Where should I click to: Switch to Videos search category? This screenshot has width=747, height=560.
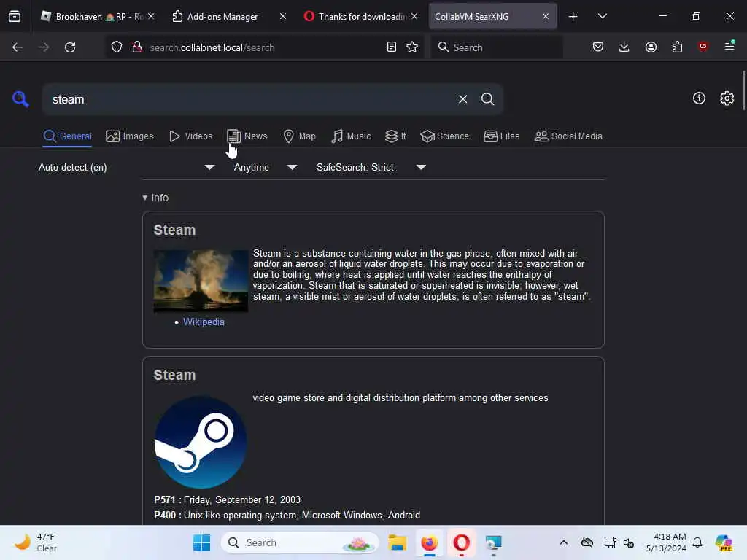(190, 136)
